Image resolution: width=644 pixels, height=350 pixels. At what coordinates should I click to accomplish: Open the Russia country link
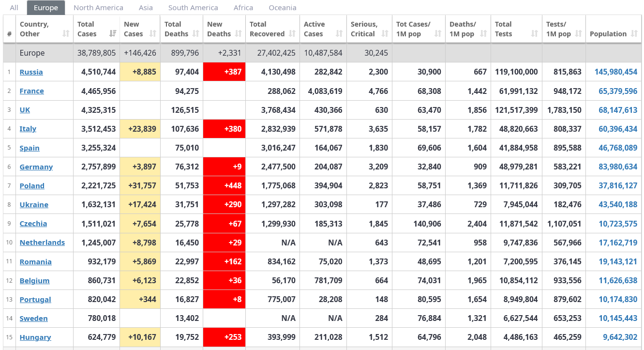(31, 72)
